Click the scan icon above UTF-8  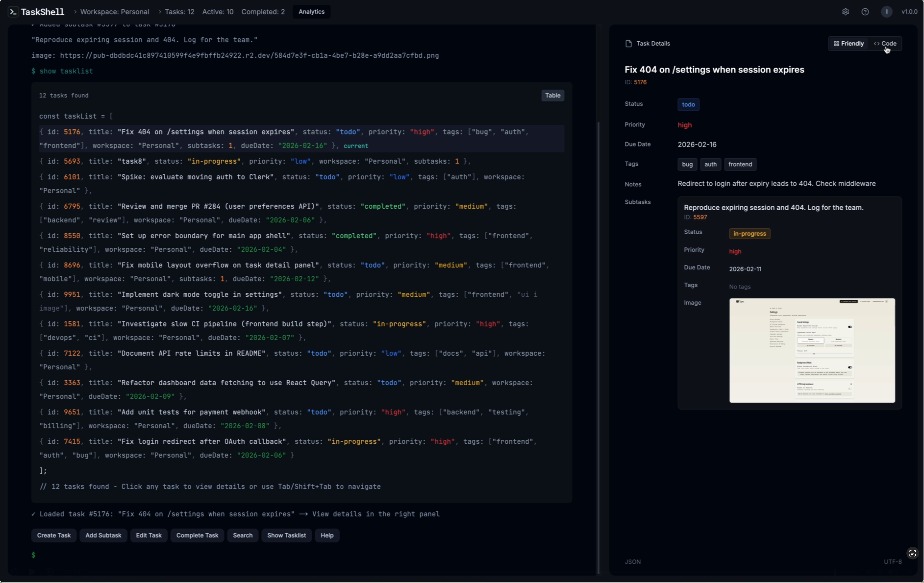point(912,553)
